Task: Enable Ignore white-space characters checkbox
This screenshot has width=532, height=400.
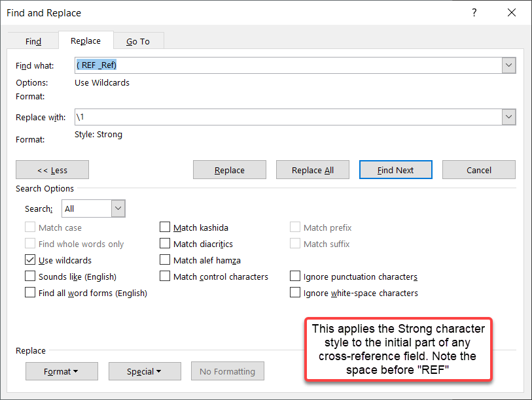Action: 295,293
